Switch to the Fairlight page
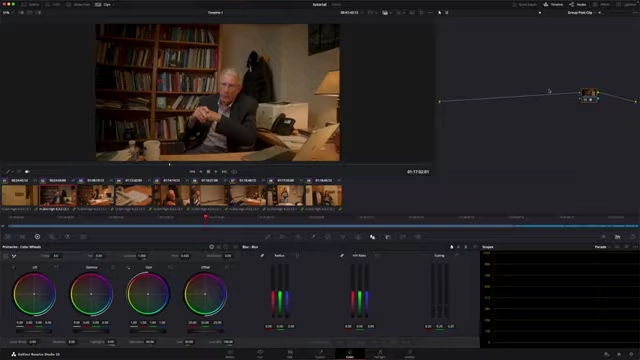This screenshot has width=640, height=360. tap(380, 354)
